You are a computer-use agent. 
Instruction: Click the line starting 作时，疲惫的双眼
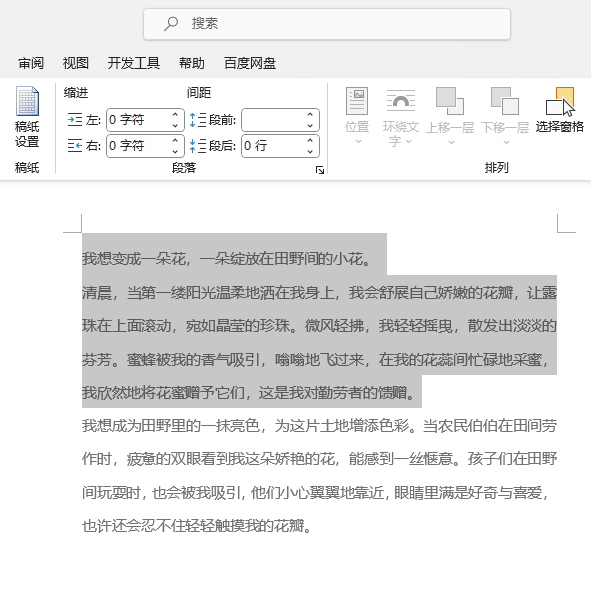click(x=319, y=458)
